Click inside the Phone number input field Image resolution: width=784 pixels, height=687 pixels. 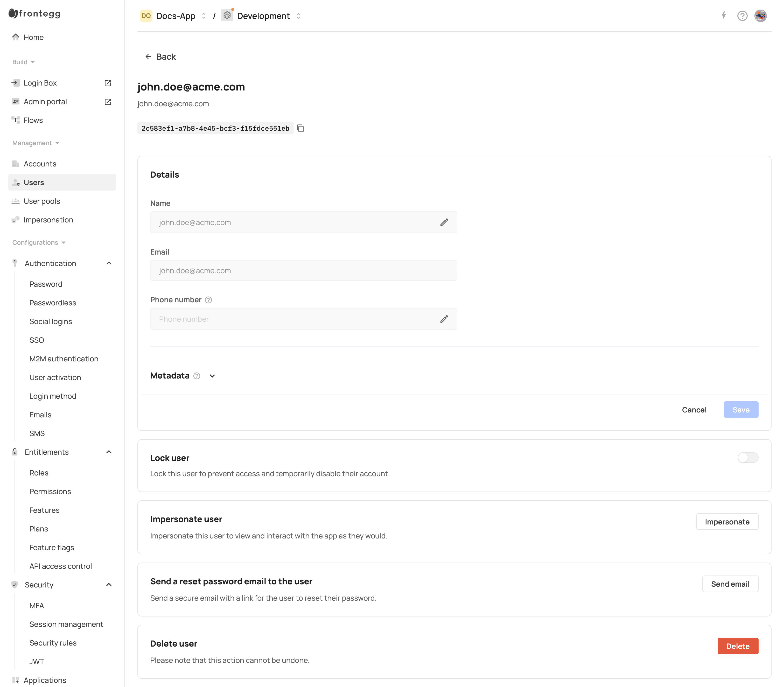click(268, 319)
